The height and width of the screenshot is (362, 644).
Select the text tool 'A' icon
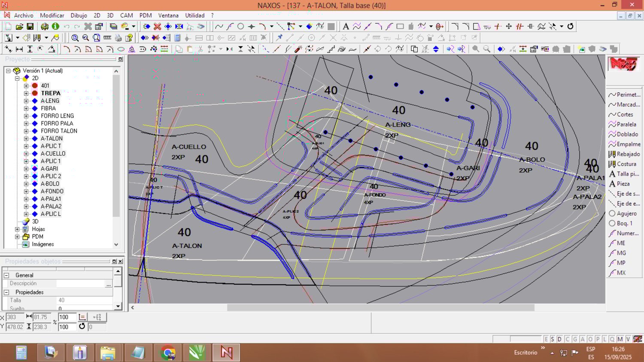[x=346, y=27]
